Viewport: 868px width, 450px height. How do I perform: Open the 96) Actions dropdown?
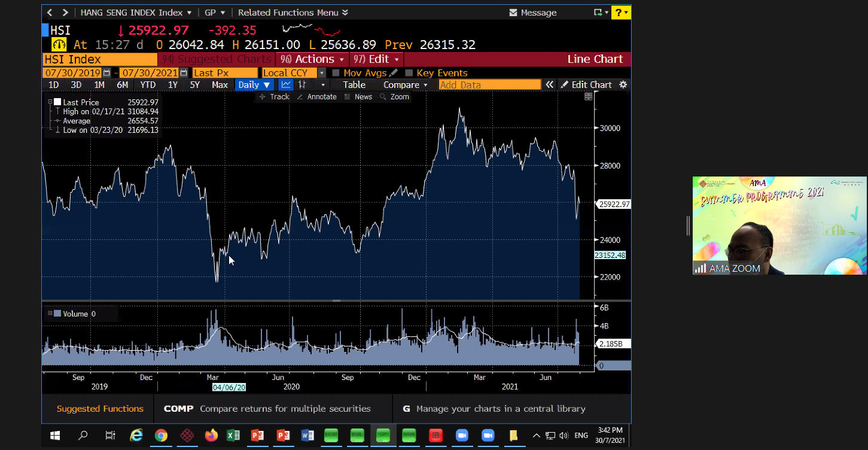click(313, 59)
